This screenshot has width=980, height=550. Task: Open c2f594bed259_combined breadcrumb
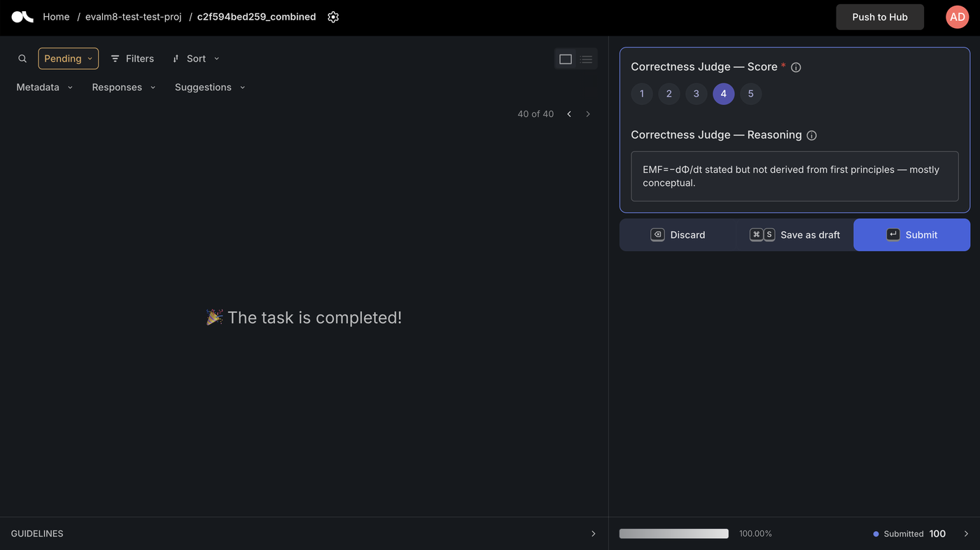point(256,17)
